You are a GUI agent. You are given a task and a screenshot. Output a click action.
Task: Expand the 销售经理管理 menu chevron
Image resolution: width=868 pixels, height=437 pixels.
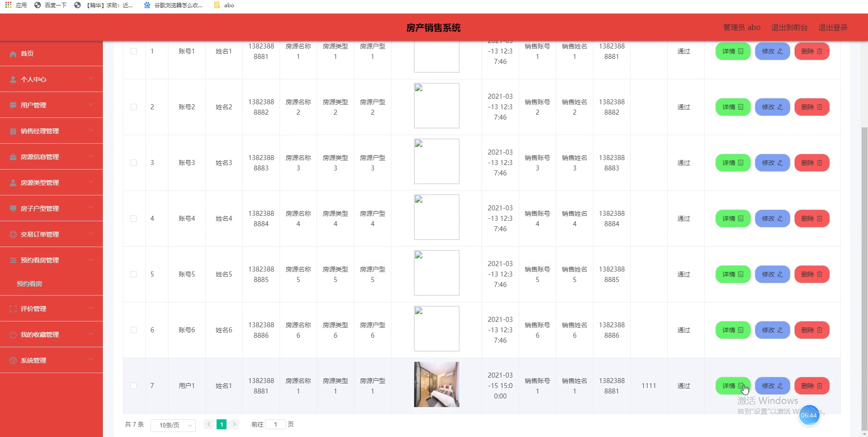[x=91, y=131]
